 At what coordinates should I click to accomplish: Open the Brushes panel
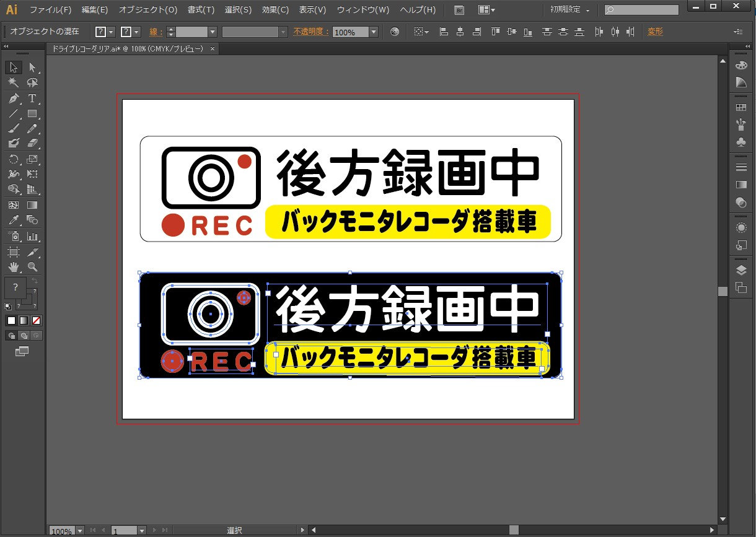741,125
